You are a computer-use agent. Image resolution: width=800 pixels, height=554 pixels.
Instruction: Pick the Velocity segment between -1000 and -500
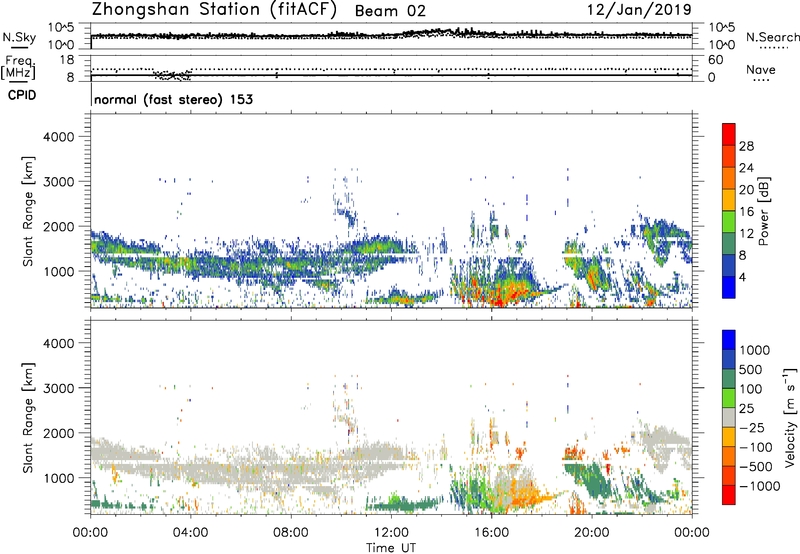coord(729,475)
